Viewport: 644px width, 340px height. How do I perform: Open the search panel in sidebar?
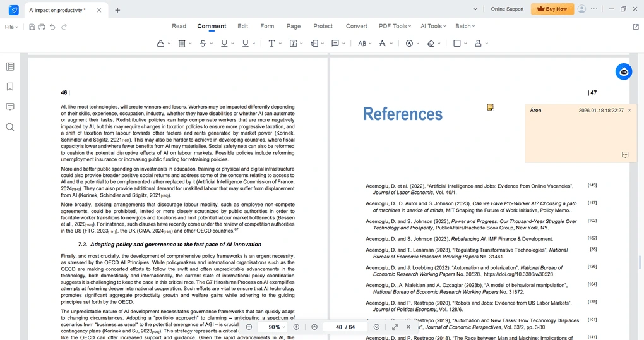pos(10,126)
